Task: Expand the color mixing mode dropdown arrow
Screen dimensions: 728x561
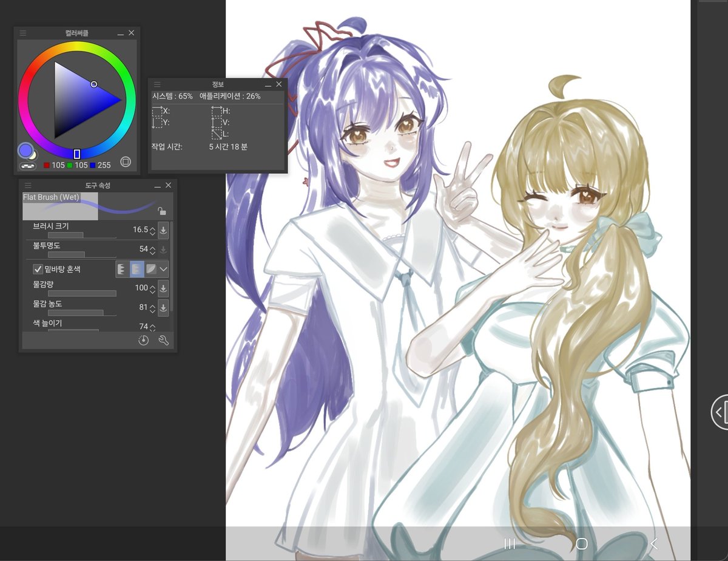Action: (164, 269)
